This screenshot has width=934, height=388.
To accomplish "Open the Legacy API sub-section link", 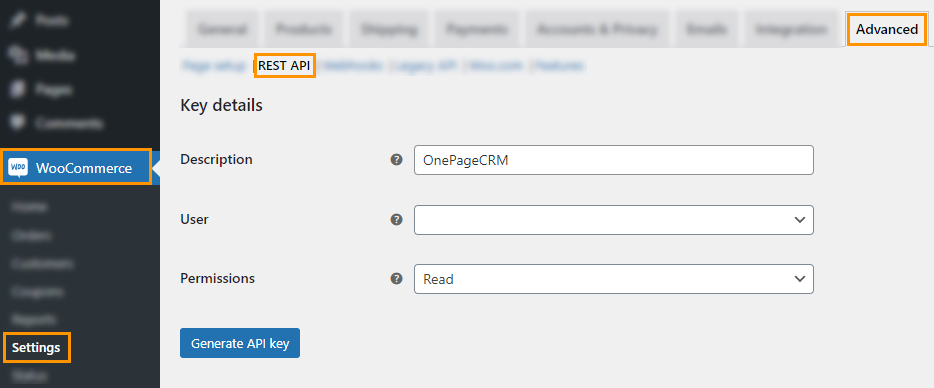I will (425, 66).
